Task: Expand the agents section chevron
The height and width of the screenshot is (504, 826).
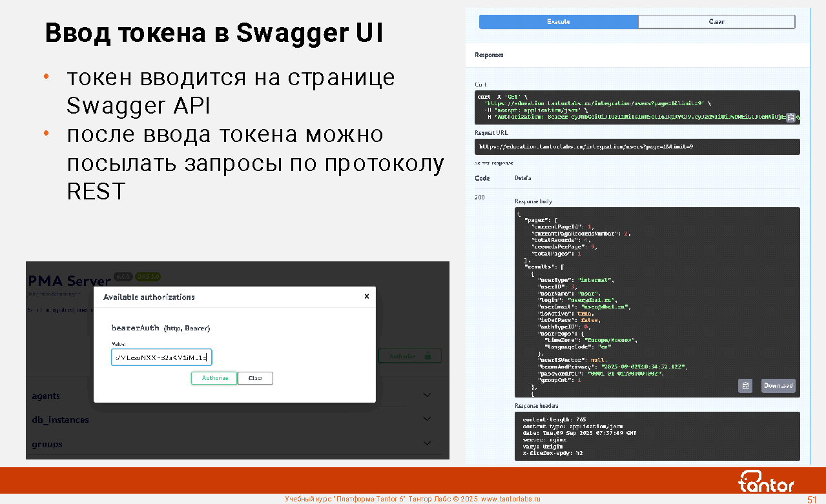Action: 427,395
